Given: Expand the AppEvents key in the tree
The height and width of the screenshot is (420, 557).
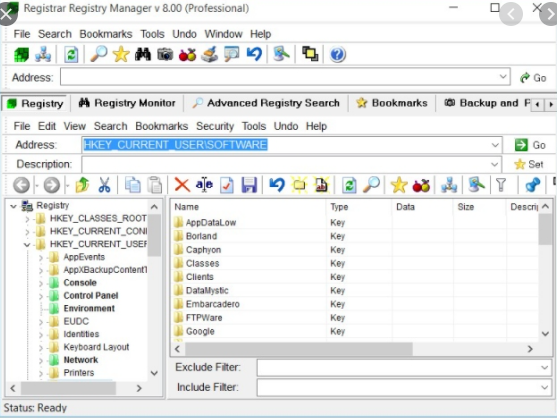Looking at the screenshot, I should [x=41, y=258].
